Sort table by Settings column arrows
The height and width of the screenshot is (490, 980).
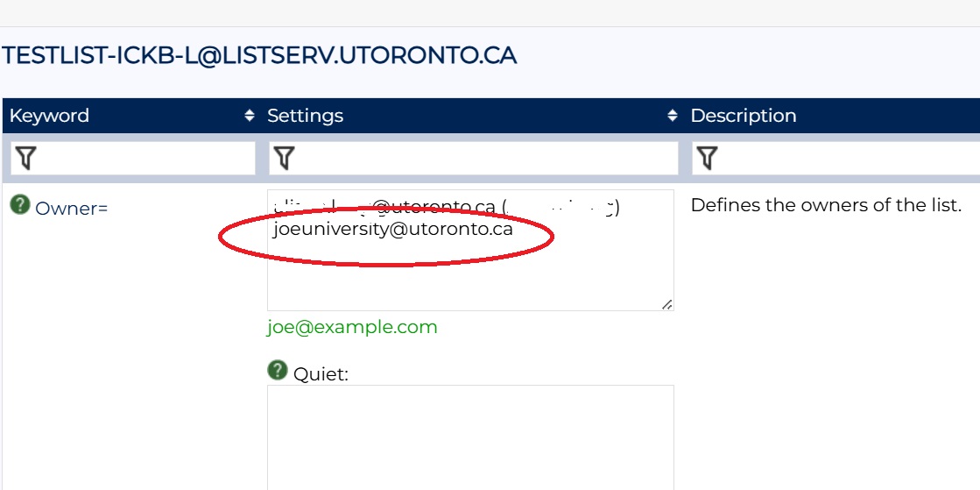[673, 115]
